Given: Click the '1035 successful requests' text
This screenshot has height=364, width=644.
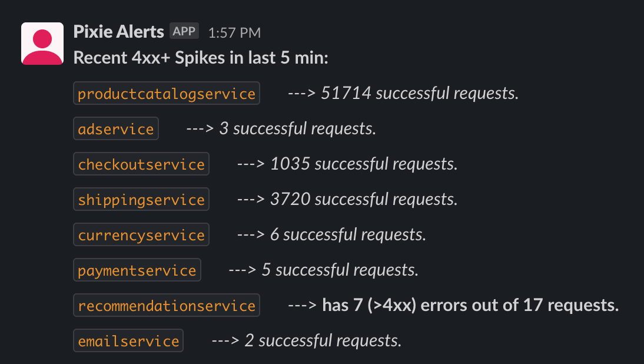Looking at the screenshot, I should click(364, 164).
